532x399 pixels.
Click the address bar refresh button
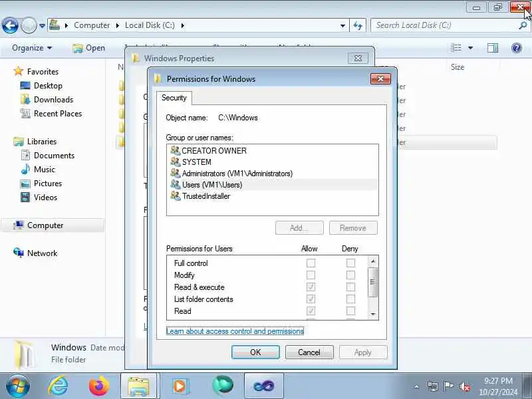pyautogui.click(x=358, y=25)
